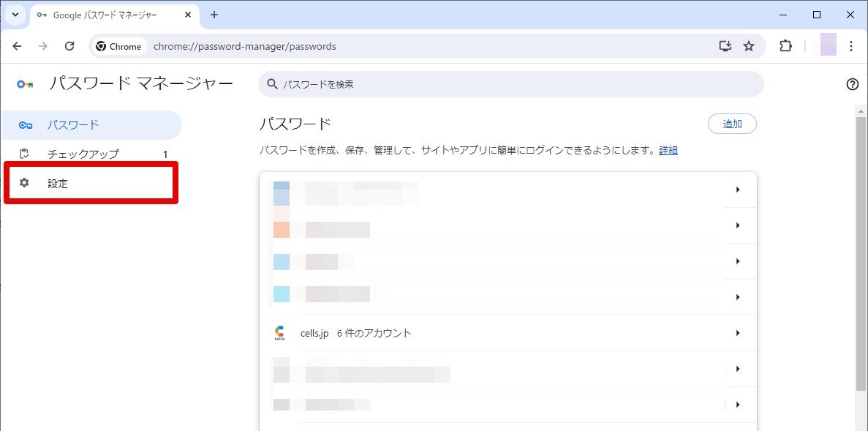Screen dimensions: 868x431
Task: Click the Chrome site info chip
Action: [118, 47]
